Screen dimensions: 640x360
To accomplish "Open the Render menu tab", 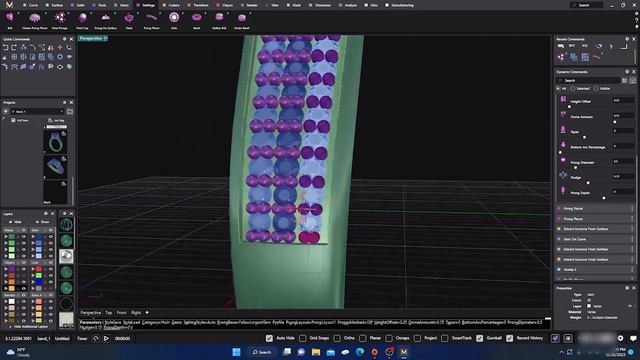I will click(x=250, y=5).
